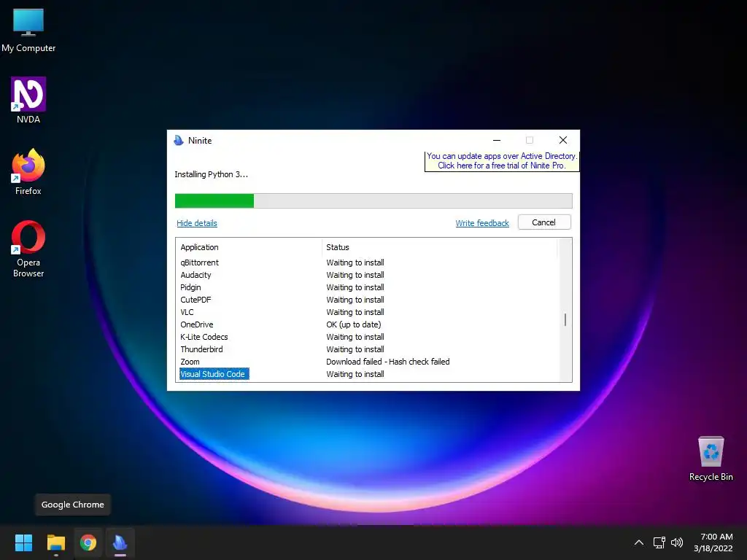The height and width of the screenshot is (560, 747).
Task: Click the 'Installing Python 3...' status label
Action: (211, 174)
